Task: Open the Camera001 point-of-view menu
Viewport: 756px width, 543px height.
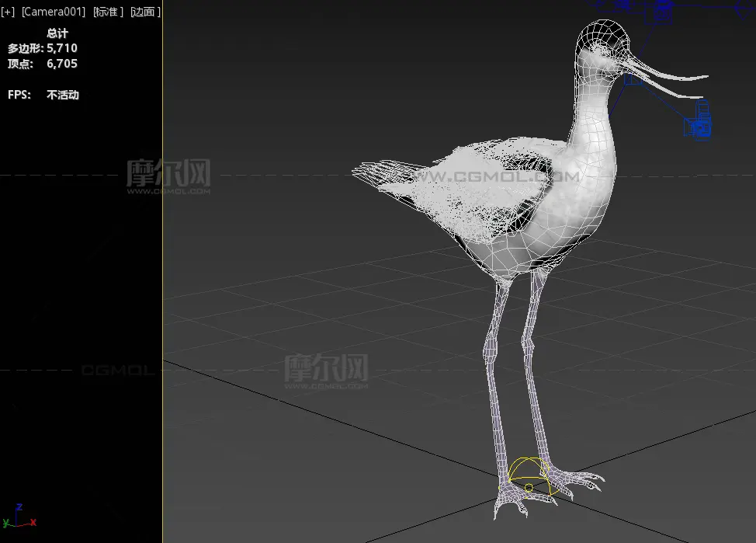Action: coord(54,12)
